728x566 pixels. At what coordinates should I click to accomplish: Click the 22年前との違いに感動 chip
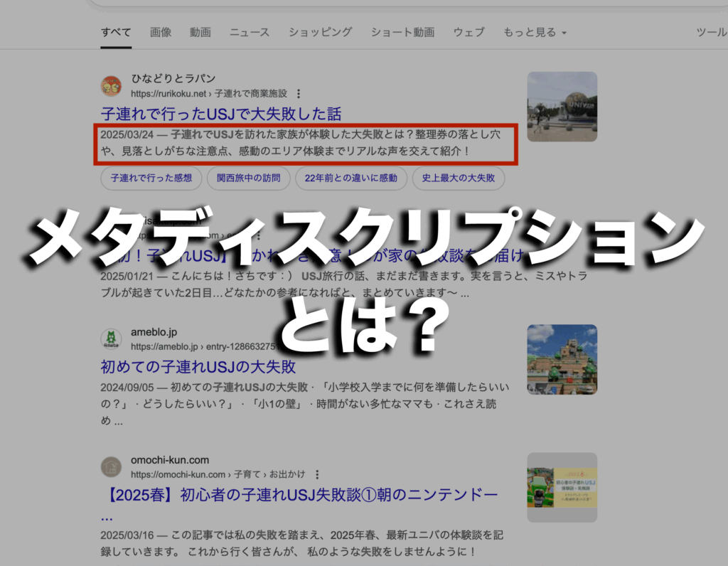point(351,178)
